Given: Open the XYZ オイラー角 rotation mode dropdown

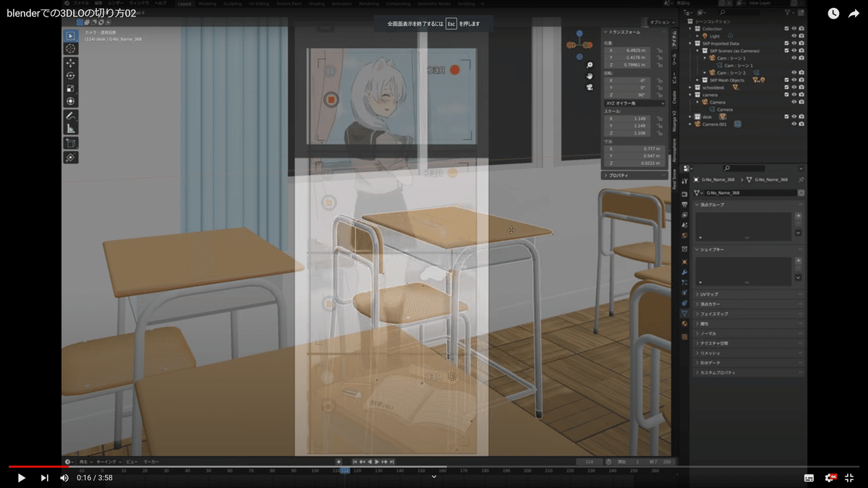Looking at the screenshot, I should pyautogui.click(x=634, y=103).
